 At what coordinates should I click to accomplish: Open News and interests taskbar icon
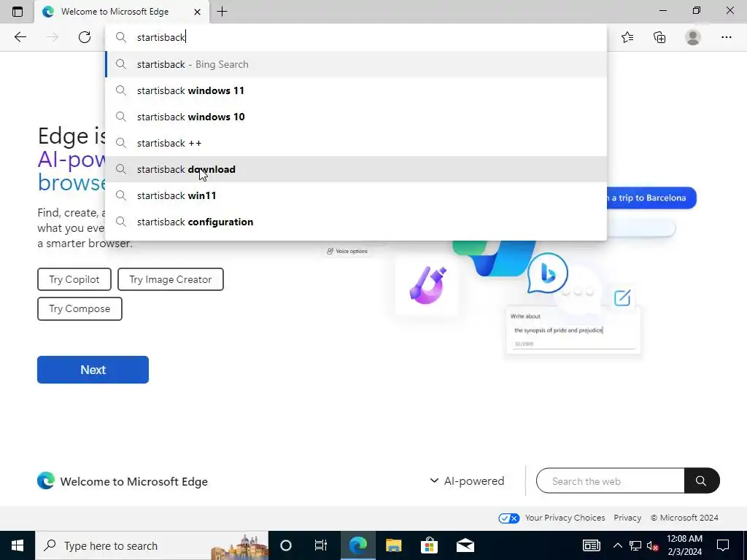tap(591, 545)
